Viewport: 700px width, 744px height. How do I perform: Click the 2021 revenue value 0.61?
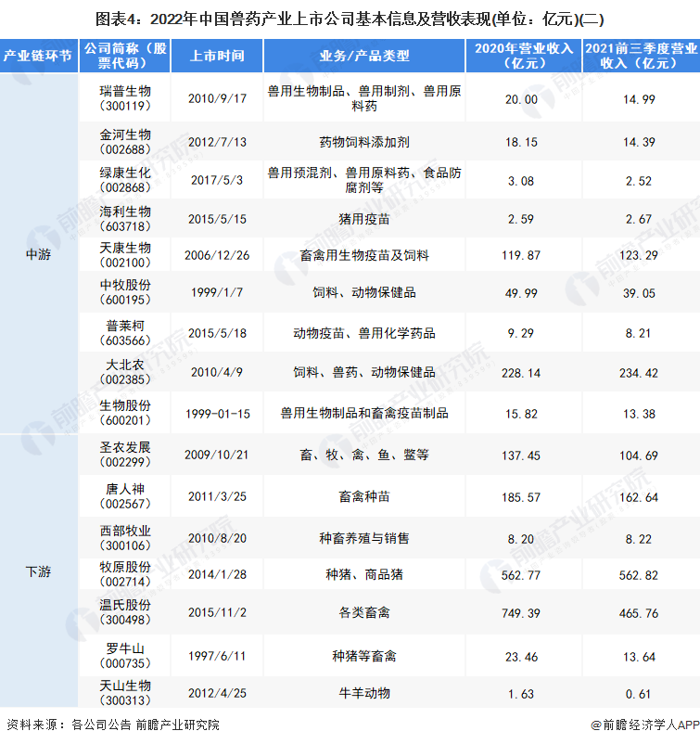(x=639, y=694)
